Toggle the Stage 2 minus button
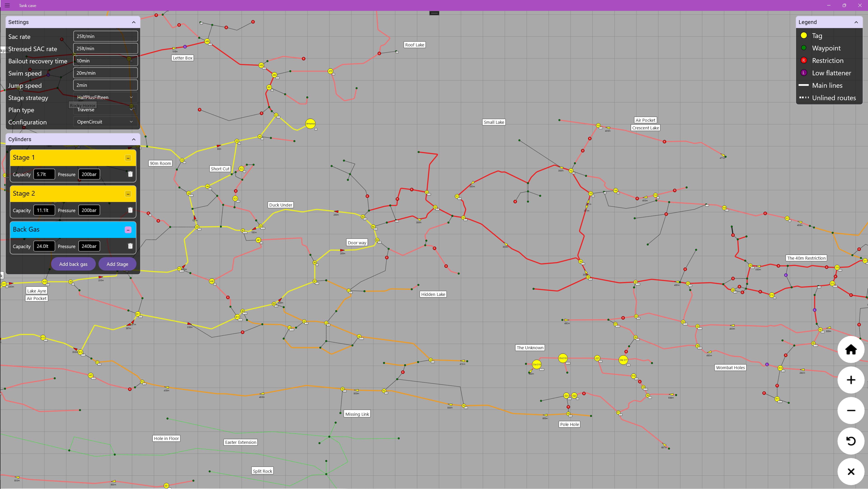This screenshot has height=489, width=868. (128, 194)
